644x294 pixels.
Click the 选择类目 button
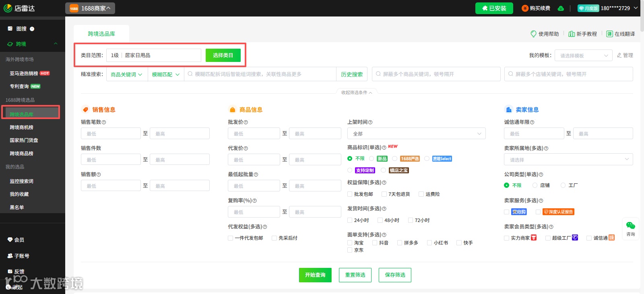[x=223, y=55]
